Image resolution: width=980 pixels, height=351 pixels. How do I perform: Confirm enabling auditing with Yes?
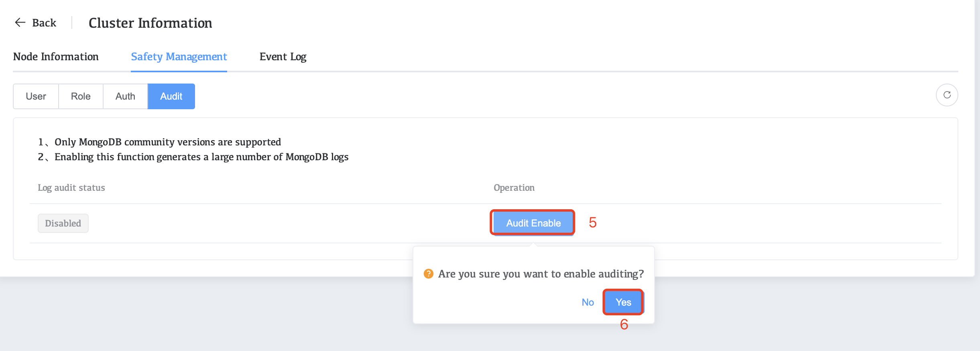(623, 302)
